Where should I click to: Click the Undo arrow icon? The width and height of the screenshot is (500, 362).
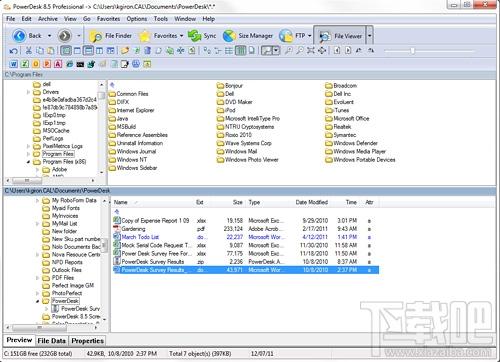[x=13, y=51]
